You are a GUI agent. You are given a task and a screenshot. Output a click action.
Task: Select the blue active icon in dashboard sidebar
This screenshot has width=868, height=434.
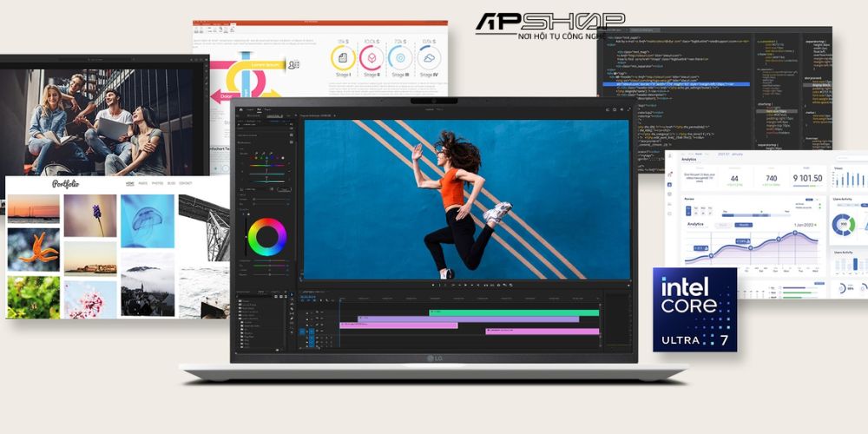pos(669,184)
